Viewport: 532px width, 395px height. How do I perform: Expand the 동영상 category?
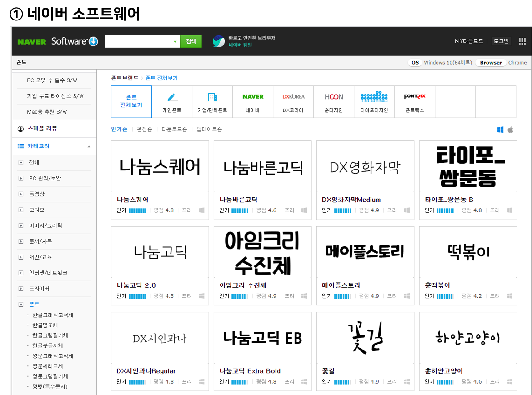(x=21, y=194)
